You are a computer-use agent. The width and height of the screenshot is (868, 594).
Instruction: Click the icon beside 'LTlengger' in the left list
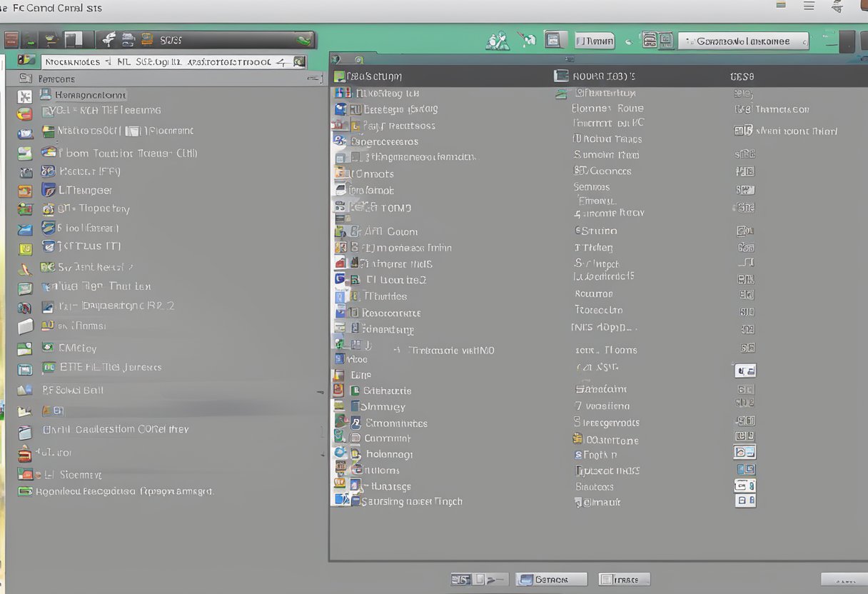(49, 190)
